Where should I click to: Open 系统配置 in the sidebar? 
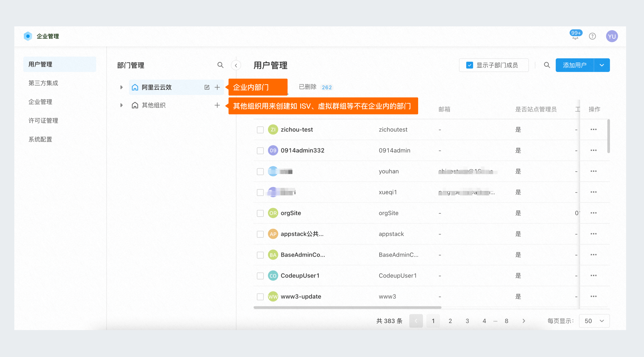(x=40, y=139)
